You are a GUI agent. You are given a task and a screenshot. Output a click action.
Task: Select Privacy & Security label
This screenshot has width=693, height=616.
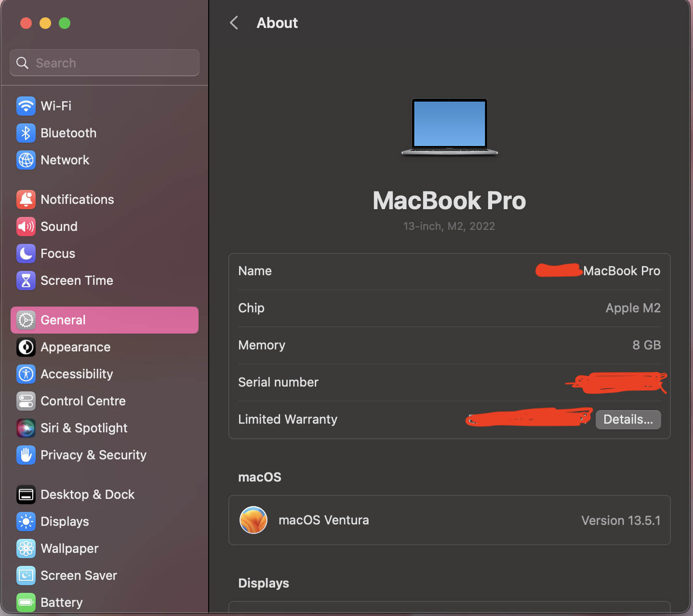[x=93, y=455]
